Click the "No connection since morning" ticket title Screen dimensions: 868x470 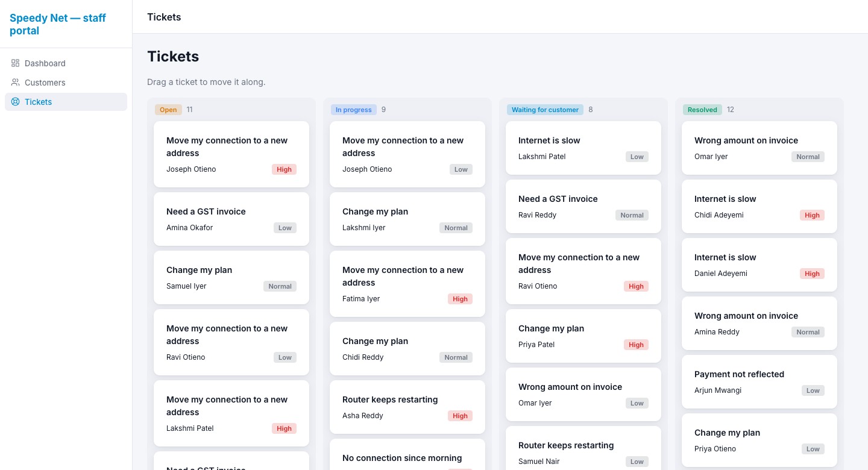(x=402, y=458)
